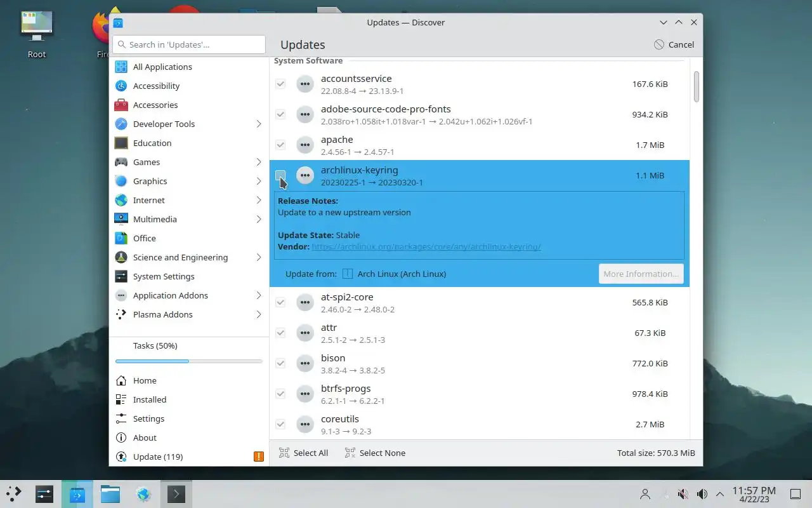This screenshot has height=508, width=812.
Task: Uncheck the at-spi2-core update checkbox
Action: tap(280, 302)
